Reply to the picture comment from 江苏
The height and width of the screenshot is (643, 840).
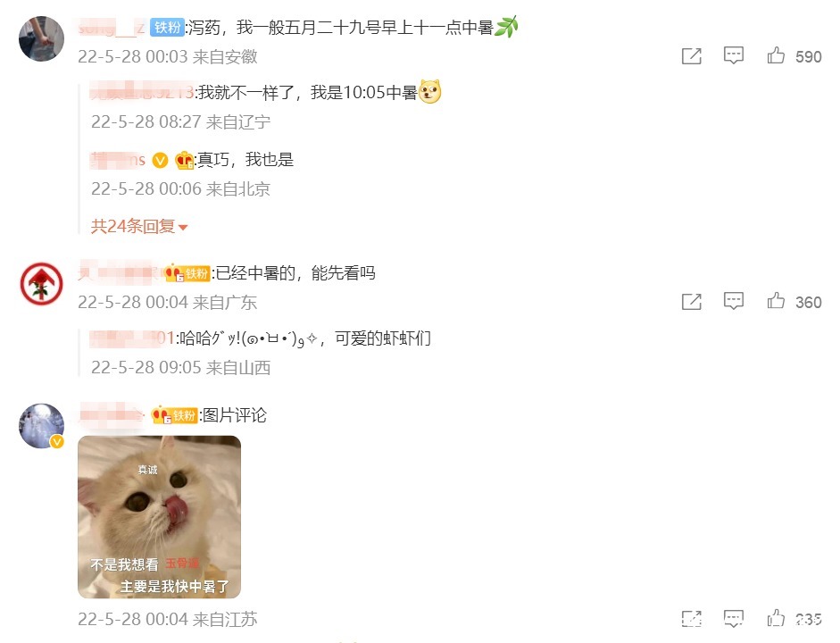734,618
